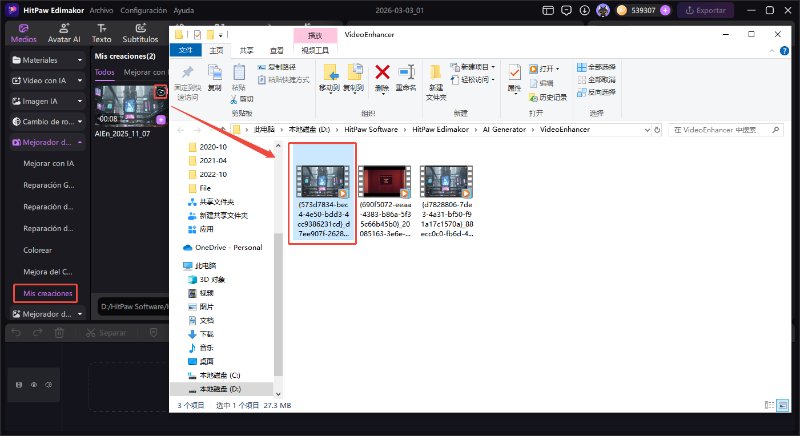The width and height of the screenshot is (800, 436).
Task: Expand the Imagen IA section
Action: [46, 101]
